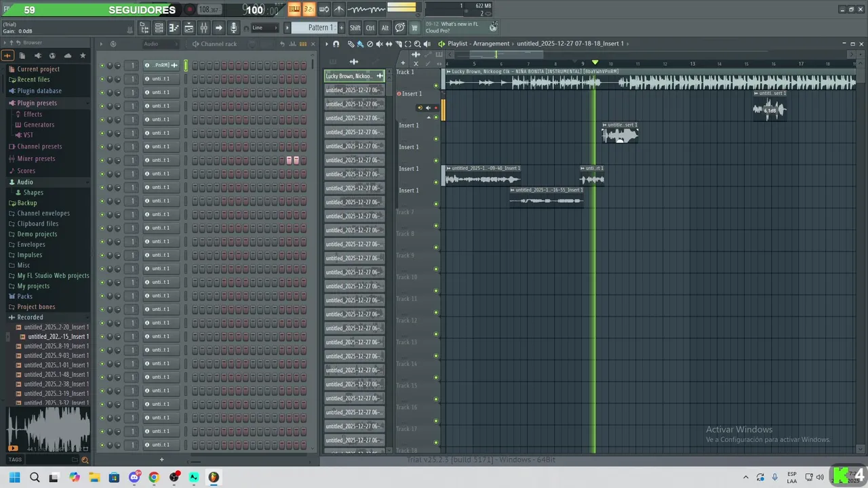Select the PnRM channel button
868x488 pixels.
tap(161, 65)
